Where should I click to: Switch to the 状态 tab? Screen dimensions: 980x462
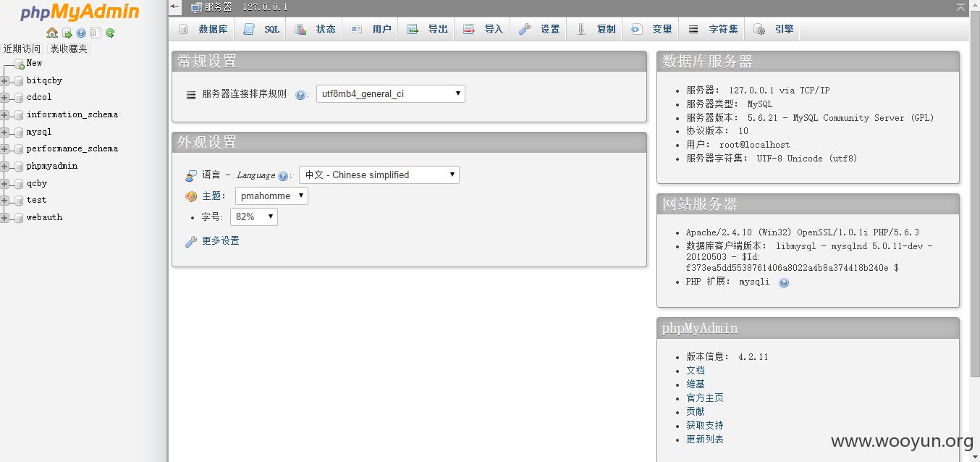[x=315, y=29]
